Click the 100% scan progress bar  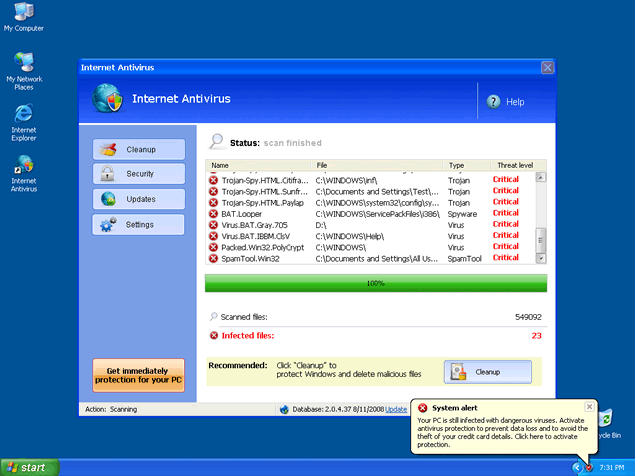click(x=375, y=283)
